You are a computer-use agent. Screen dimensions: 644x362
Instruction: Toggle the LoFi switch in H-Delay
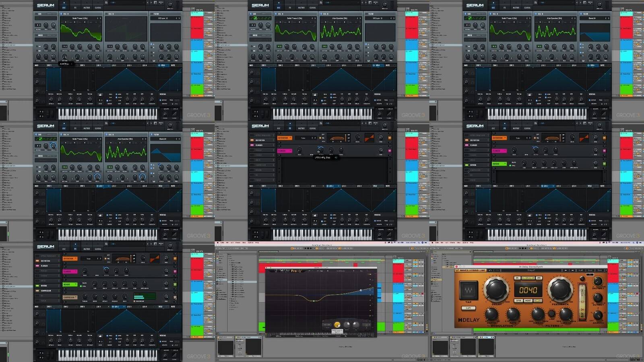tap(469, 308)
